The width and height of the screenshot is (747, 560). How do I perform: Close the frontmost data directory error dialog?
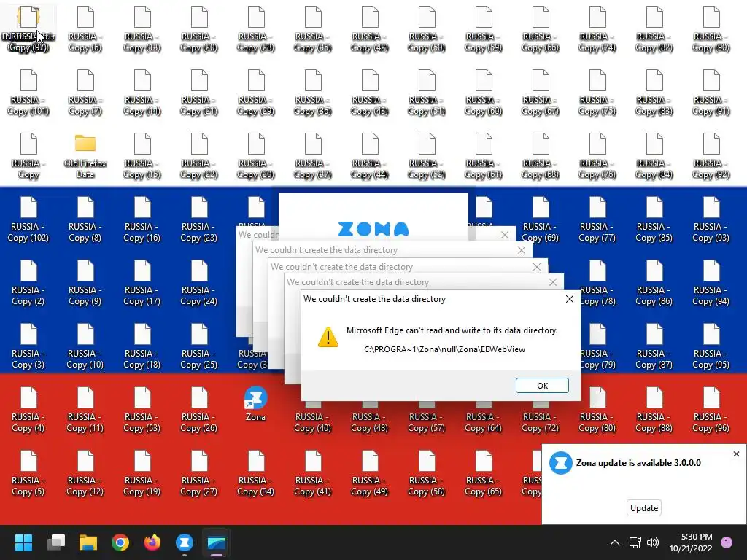coord(569,299)
